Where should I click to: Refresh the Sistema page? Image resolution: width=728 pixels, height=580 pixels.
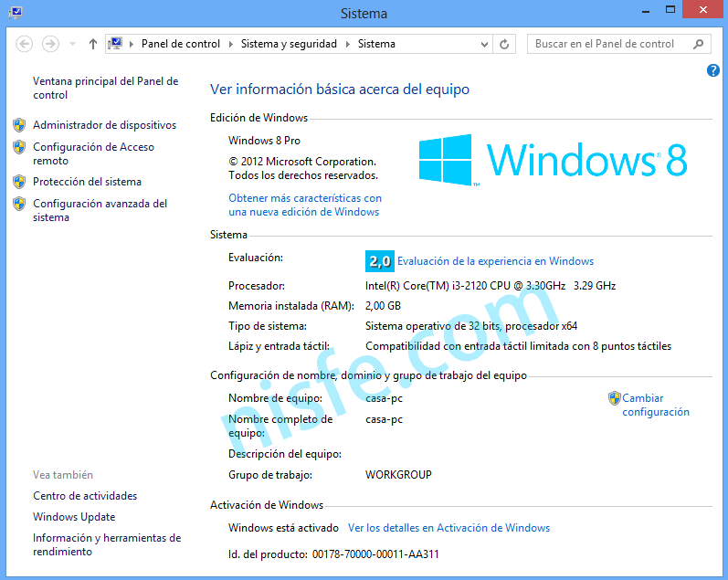tap(504, 44)
